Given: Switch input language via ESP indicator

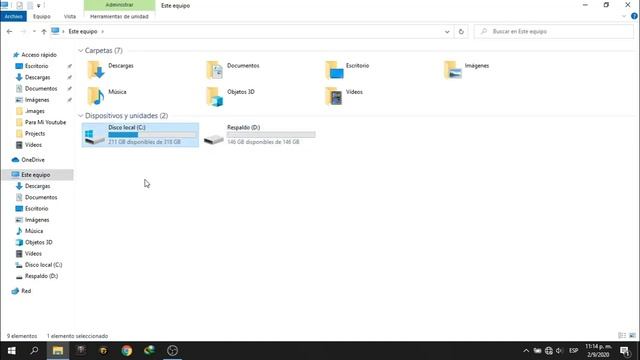Looking at the screenshot, I should pyautogui.click(x=573, y=351).
